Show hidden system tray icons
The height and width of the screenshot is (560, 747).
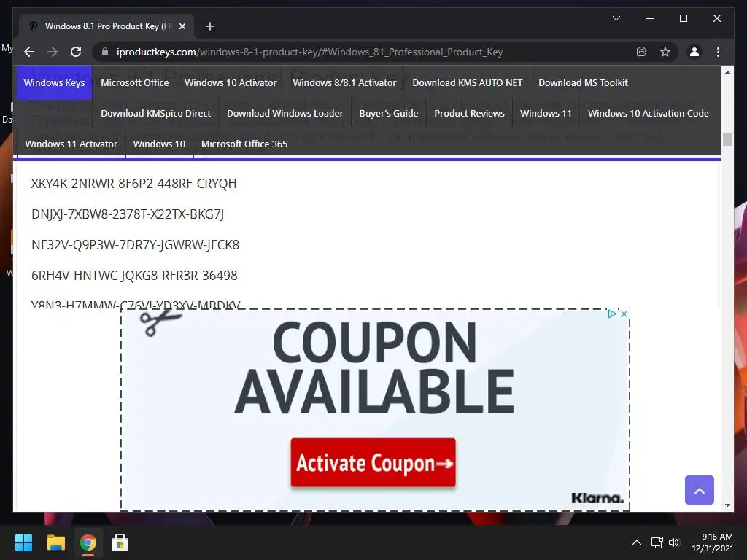636,542
